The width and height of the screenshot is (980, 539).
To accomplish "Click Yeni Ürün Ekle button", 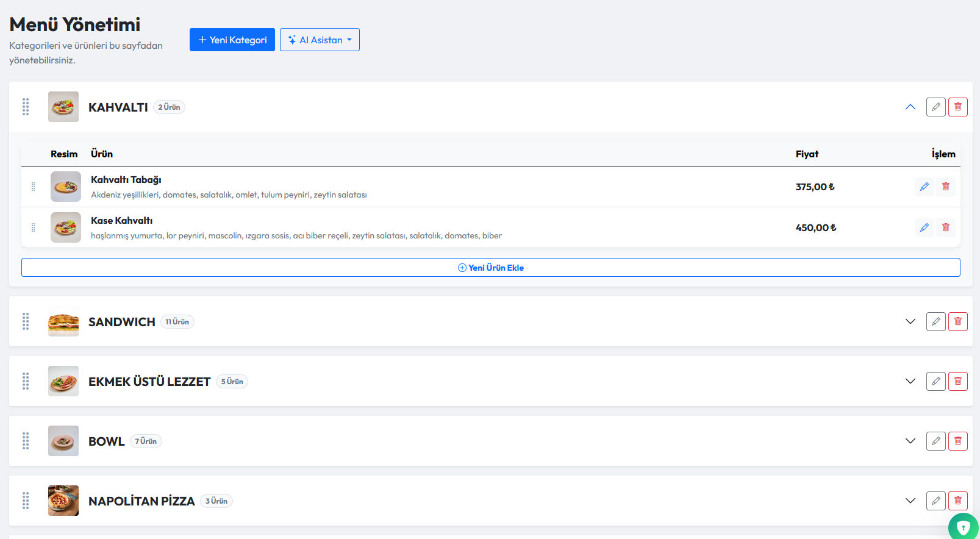I will [490, 268].
